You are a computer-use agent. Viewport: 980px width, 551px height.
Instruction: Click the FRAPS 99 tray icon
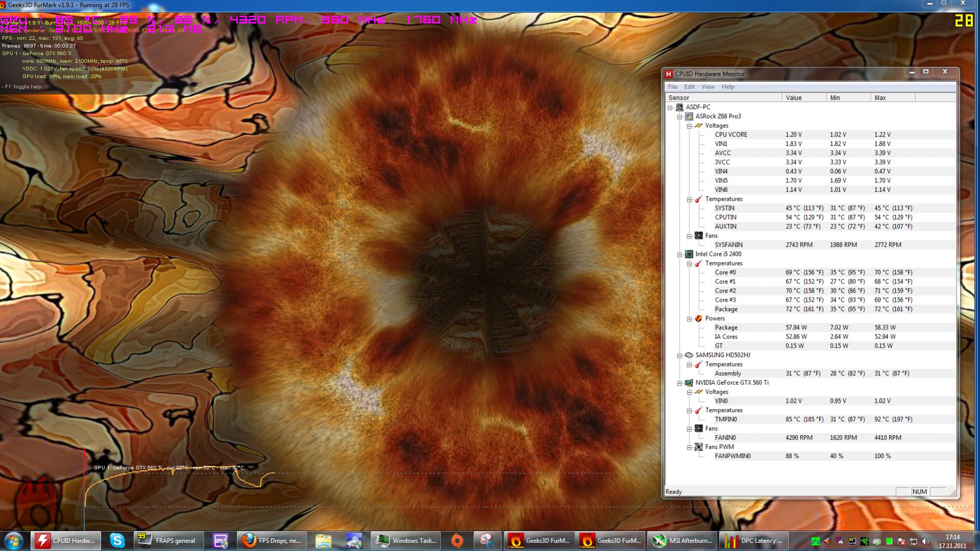(x=852, y=541)
